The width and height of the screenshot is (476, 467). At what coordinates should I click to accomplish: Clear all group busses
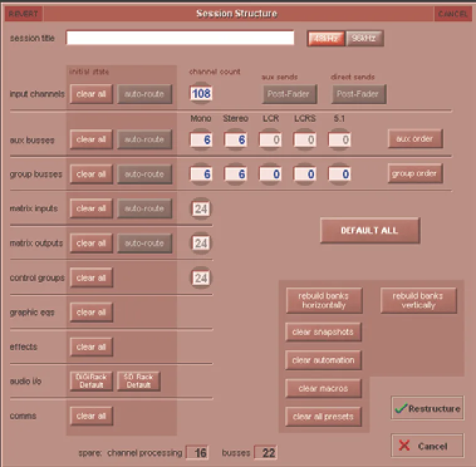(x=91, y=174)
